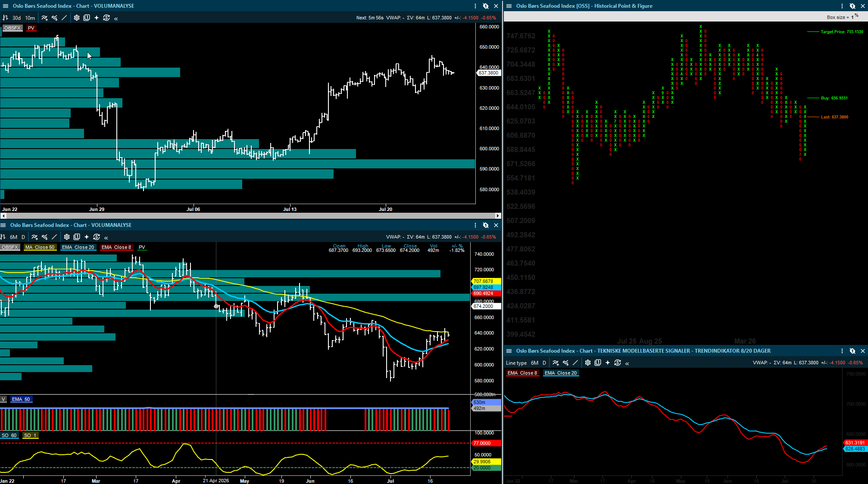Image resolution: width=868 pixels, height=484 pixels.
Task: Toggle MA Close 50 indicator legend
Action: tap(40, 247)
